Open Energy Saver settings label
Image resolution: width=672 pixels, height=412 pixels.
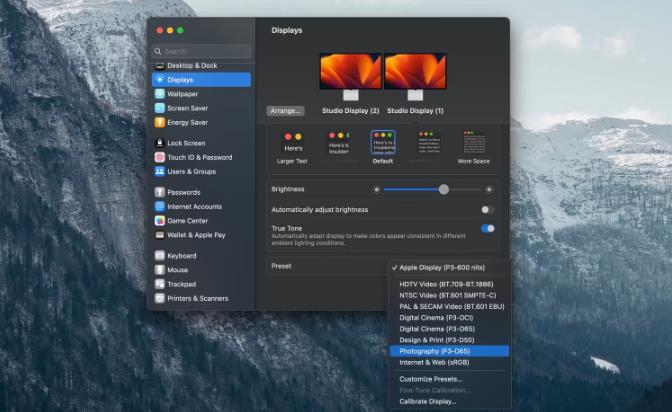(187, 123)
